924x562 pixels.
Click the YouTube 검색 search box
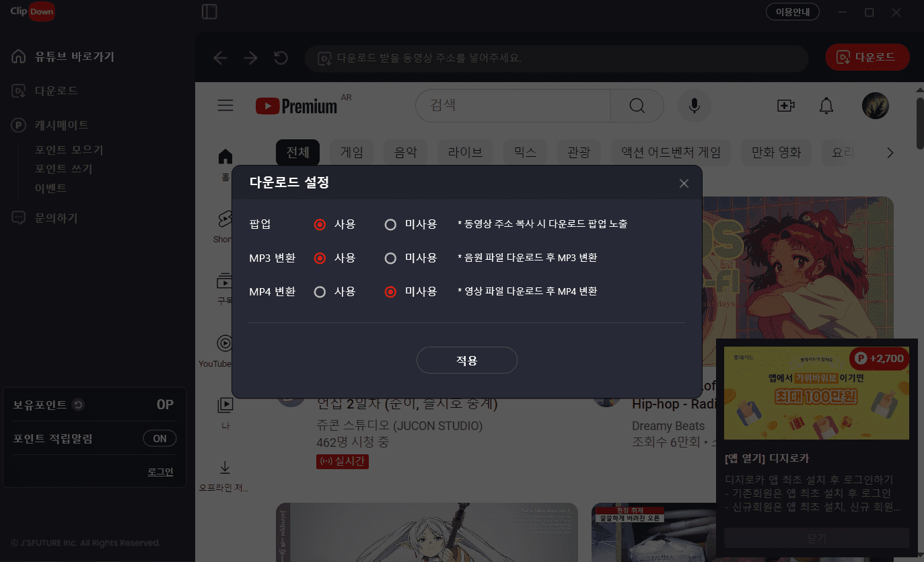coord(513,106)
